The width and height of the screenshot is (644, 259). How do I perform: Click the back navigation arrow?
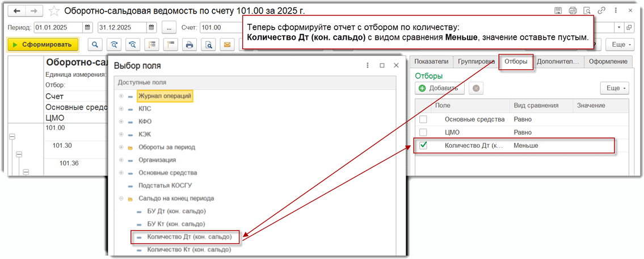17,11
